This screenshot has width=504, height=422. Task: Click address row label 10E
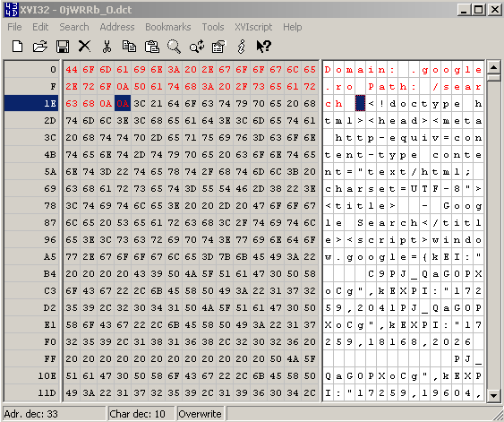(x=47, y=376)
